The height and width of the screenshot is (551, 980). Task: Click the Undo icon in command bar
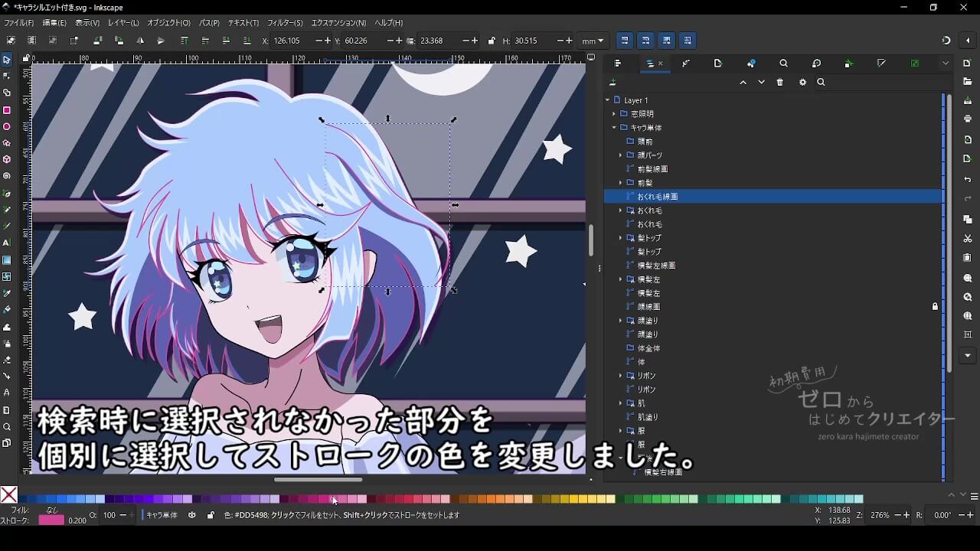pyautogui.click(x=968, y=180)
